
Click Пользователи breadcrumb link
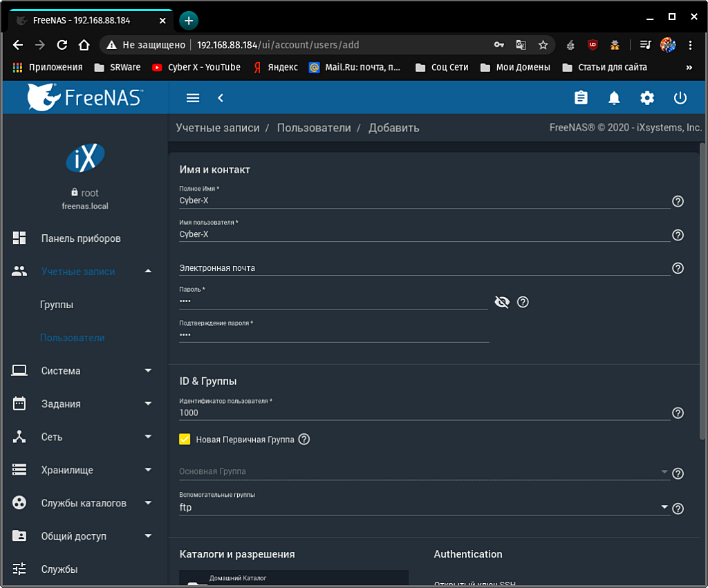click(314, 128)
